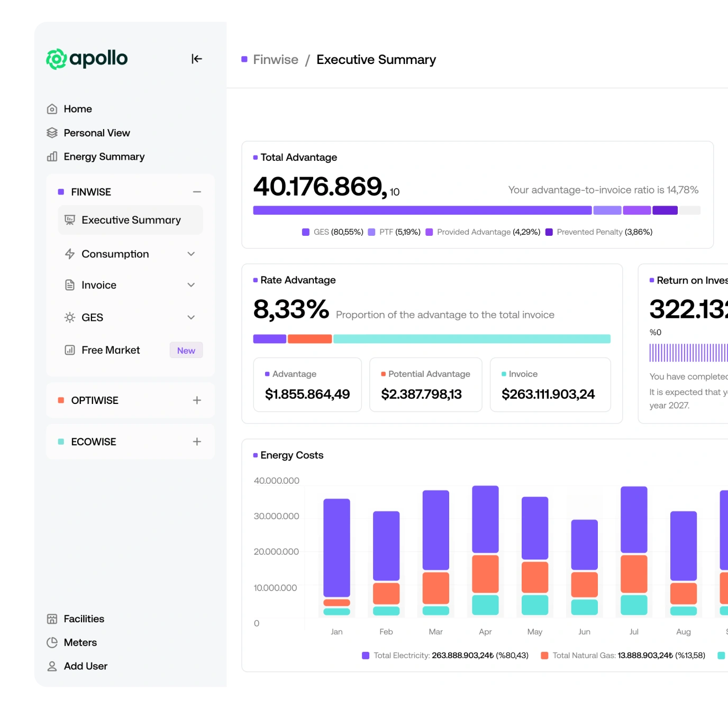Click the GES sun icon
This screenshot has width=728, height=709.
[70, 317]
